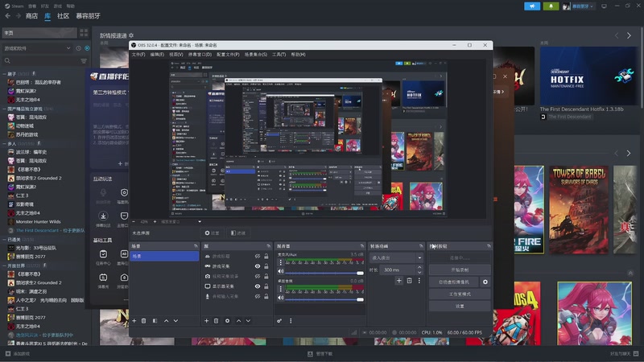Toggle lock on first source in list
Viewport: 644px width, 362px height.
coord(266,256)
